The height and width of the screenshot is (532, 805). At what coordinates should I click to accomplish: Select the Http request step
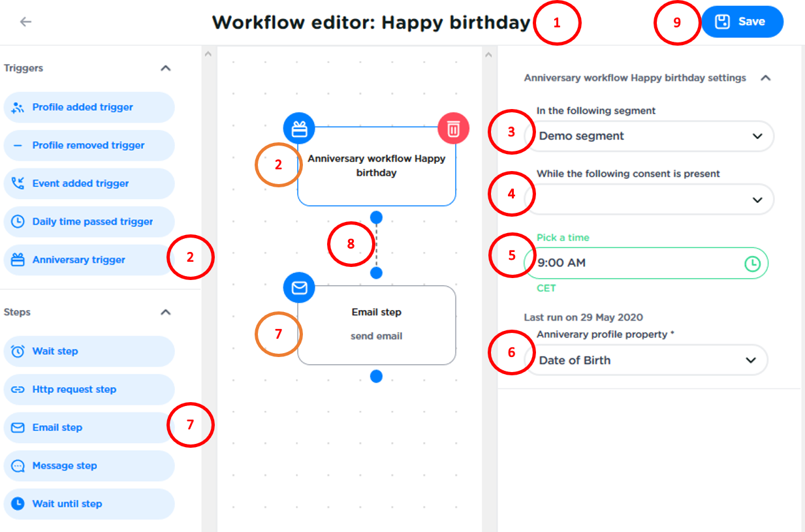(x=89, y=390)
